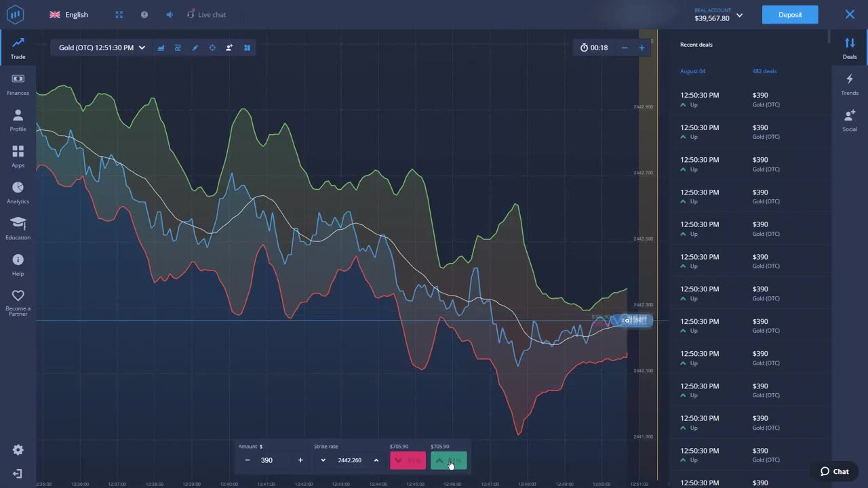Open the Deals panel tab
Screen dimensions: 868x488
point(850,48)
